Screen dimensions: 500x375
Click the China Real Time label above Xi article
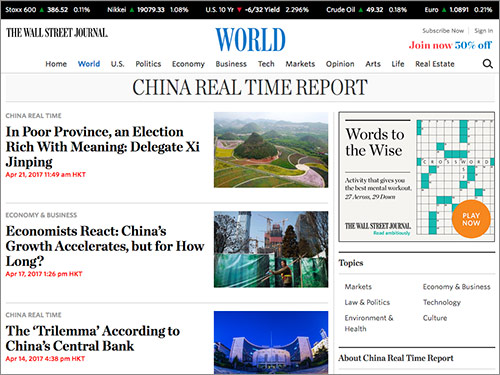pos(33,116)
